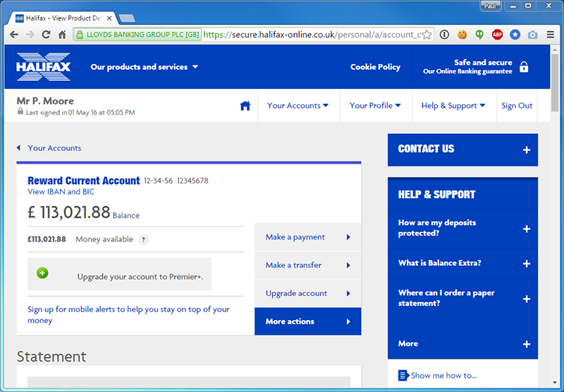564x392 pixels.
Task: Click the AdBlock Plus extension icon
Action: 497,34
